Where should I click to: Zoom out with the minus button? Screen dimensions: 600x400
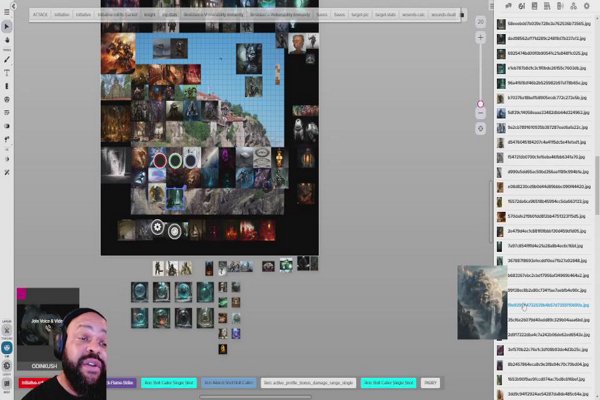click(x=481, y=113)
